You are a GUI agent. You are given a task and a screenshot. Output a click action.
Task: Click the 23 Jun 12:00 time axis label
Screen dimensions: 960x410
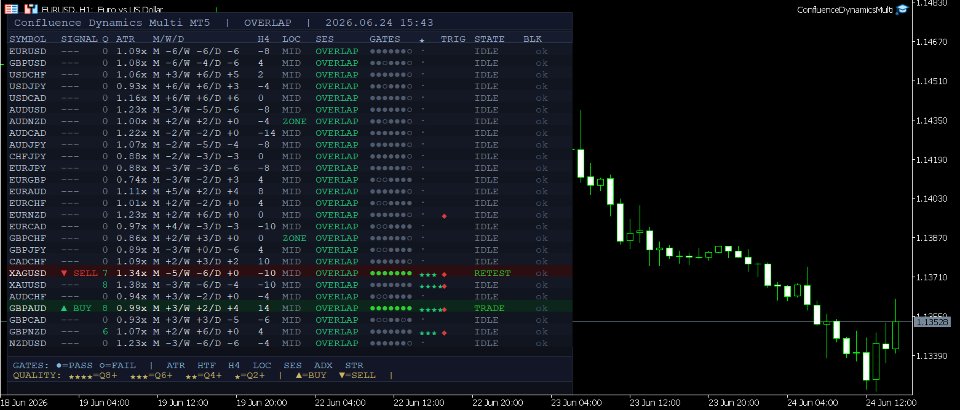[x=654, y=403]
